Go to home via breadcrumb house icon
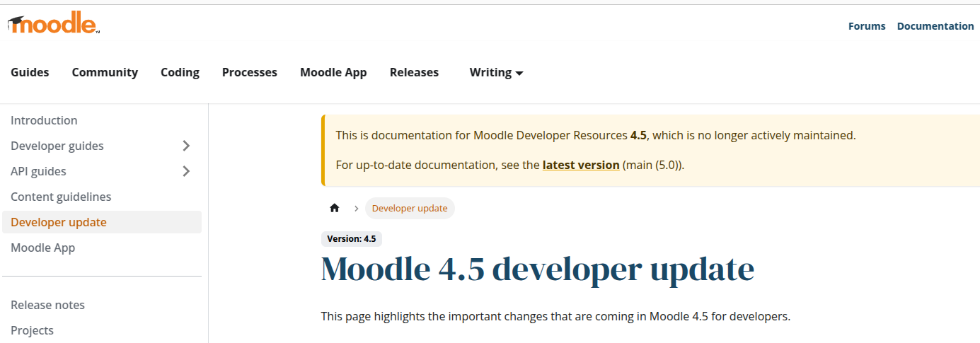The width and height of the screenshot is (980, 343). point(335,208)
